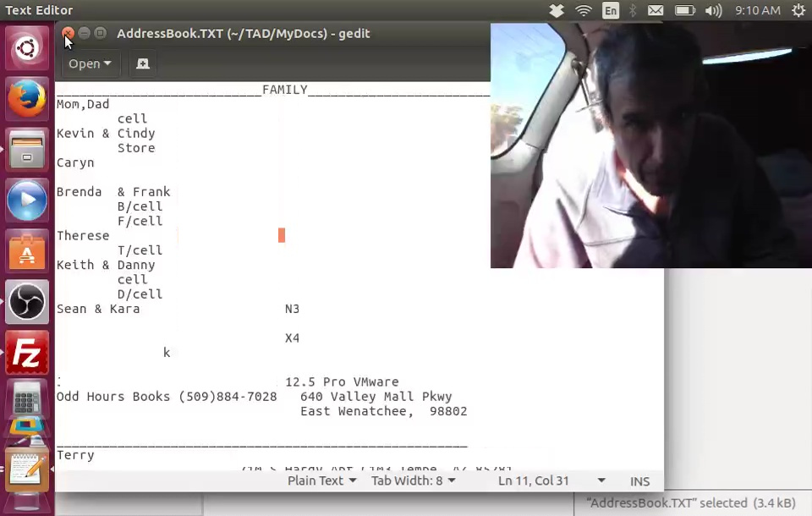Click the 'Sean & Kara' entry

98,309
